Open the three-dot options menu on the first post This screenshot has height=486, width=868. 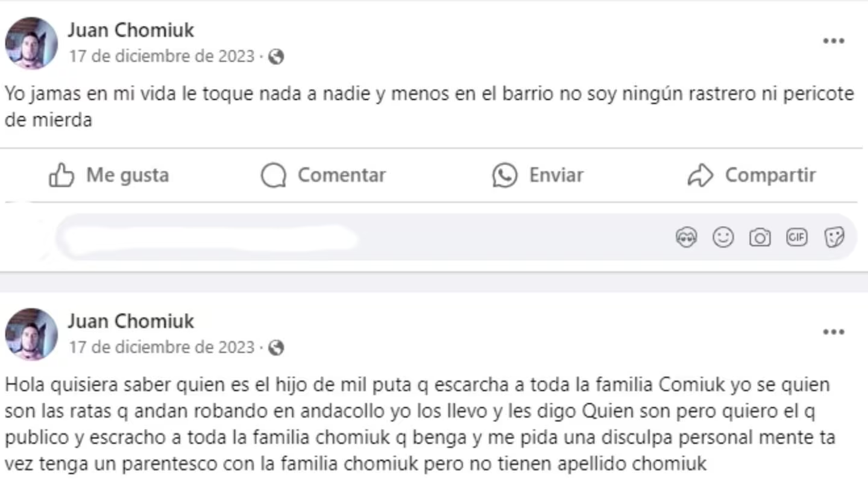834,41
